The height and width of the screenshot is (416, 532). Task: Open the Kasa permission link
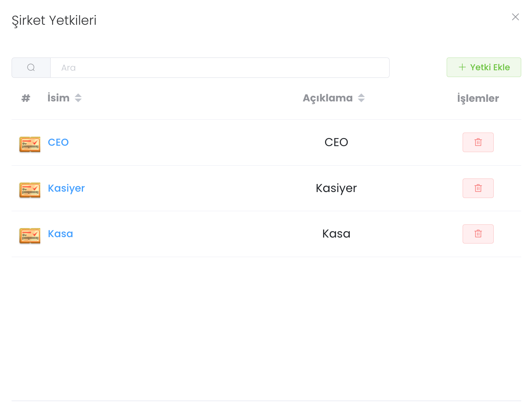pos(60,234)
